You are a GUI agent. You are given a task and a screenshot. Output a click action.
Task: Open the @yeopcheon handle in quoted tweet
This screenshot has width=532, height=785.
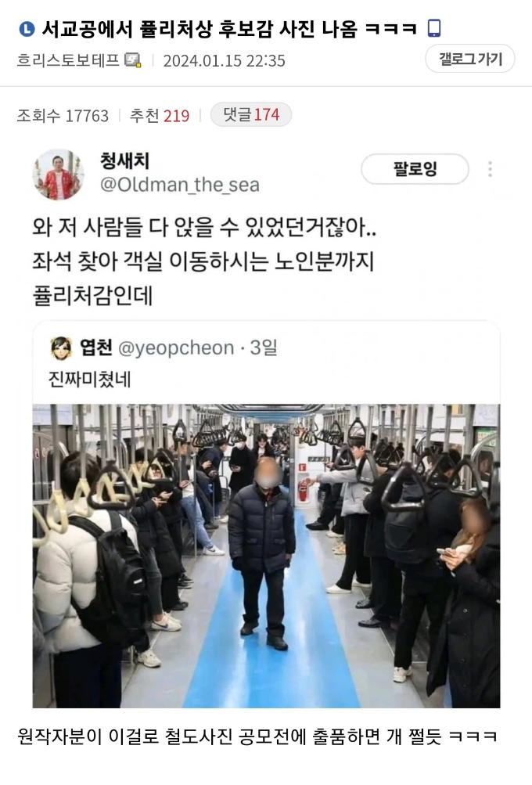(x=176, y=347)
